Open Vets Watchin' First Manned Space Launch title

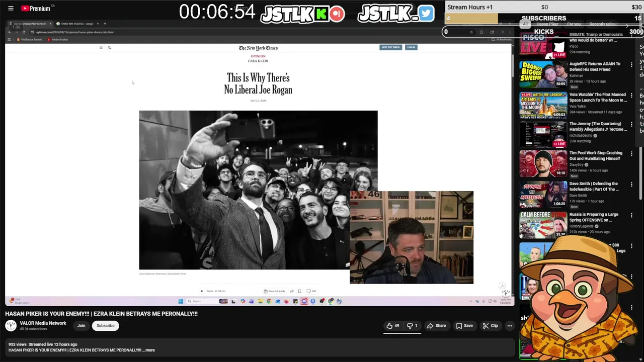[598, 98]
